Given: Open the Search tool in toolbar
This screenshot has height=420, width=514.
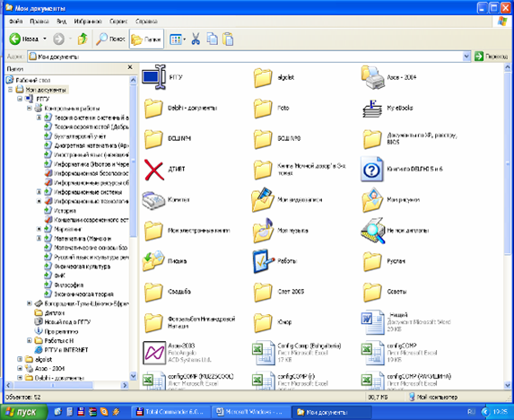Looking at the screenshot, I should click(110, 39).
